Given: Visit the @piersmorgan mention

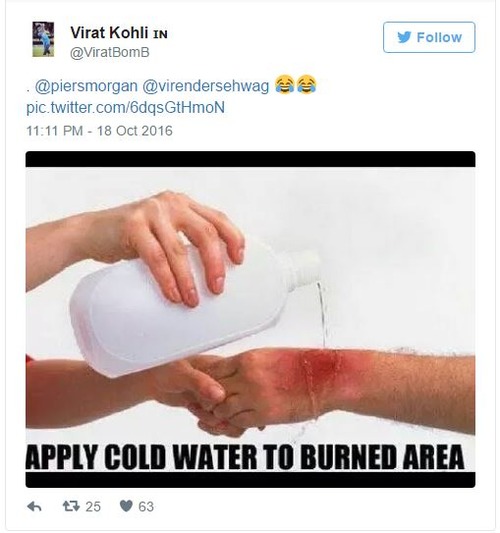Looking at the screenshot, I should click(86, 86).
